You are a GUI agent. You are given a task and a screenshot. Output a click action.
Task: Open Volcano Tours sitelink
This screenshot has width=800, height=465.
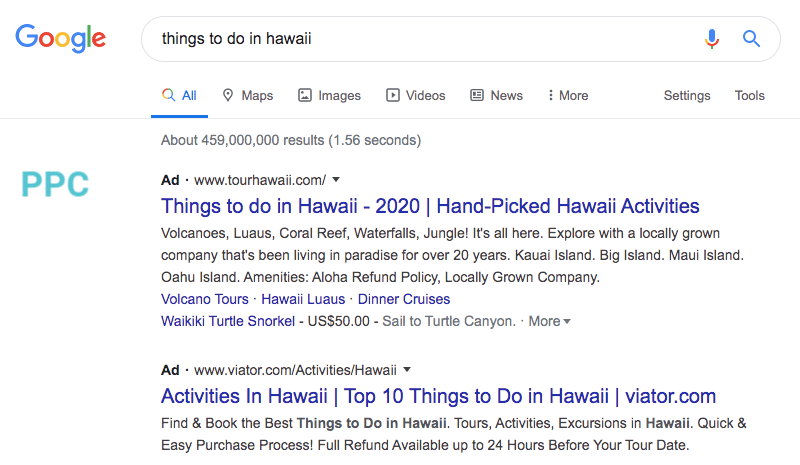coord(205,299)
